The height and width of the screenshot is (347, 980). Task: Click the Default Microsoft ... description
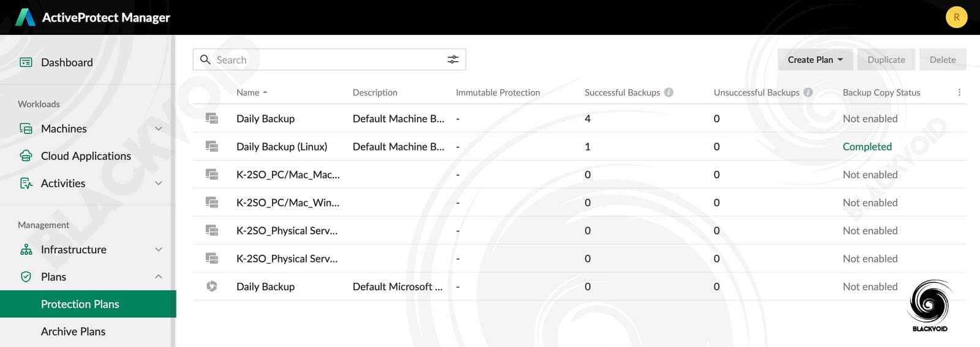398,286
